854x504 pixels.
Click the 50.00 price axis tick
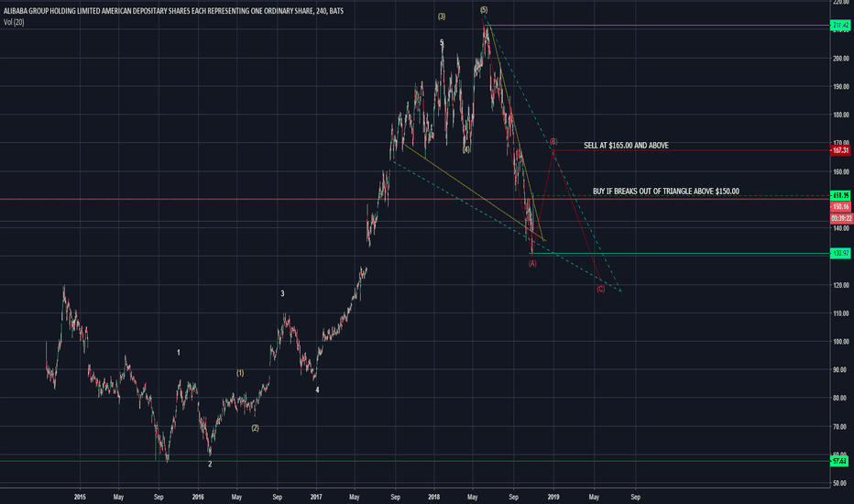click(x=841, y=483)
